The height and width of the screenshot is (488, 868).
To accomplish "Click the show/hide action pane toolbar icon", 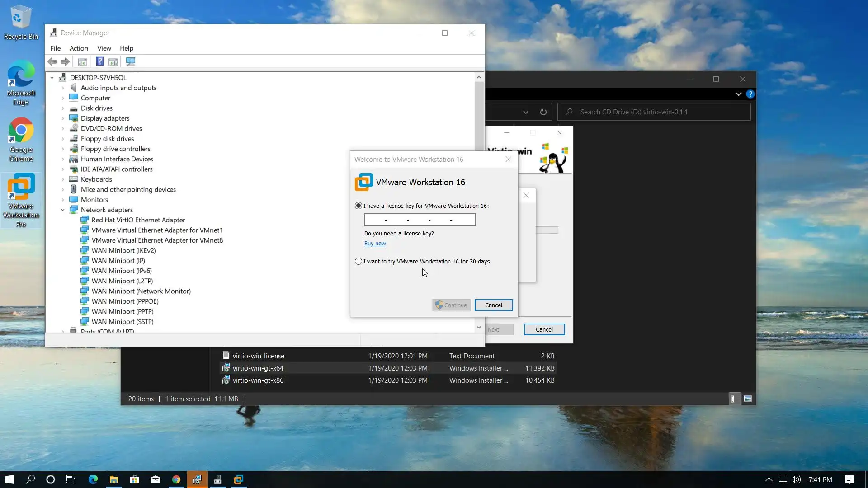I will tap(113, 61).
